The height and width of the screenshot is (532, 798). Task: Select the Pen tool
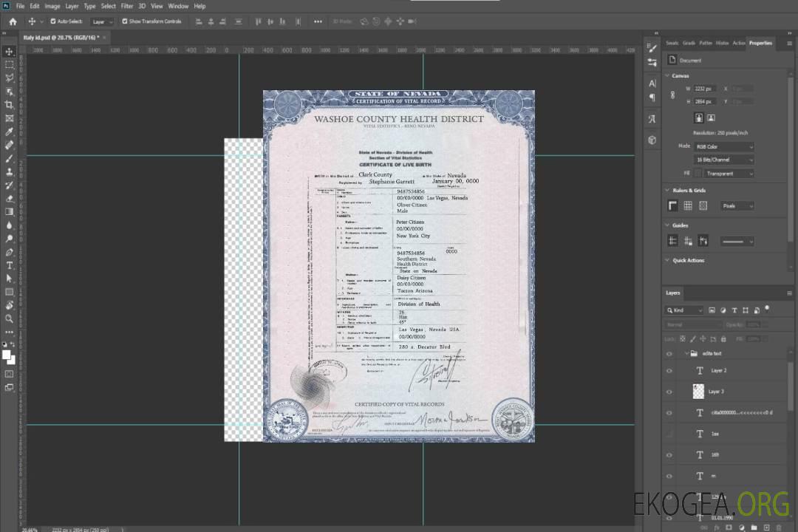coord(9,252)
